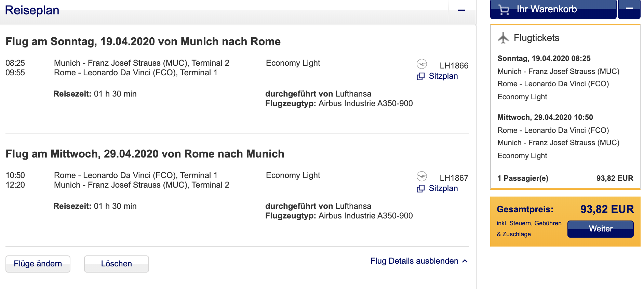Click the Reiseplan section heading

click(x=32, y=10)
